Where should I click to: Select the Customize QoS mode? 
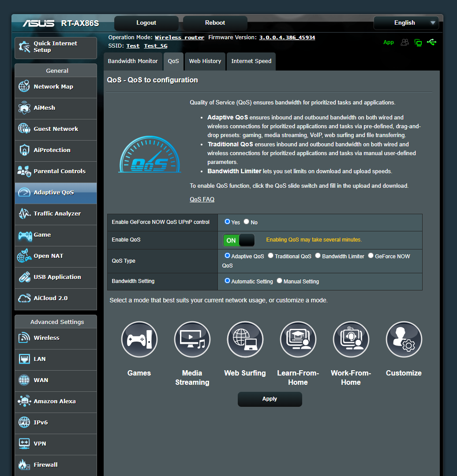pyautogui.click(x=404, y=339)
